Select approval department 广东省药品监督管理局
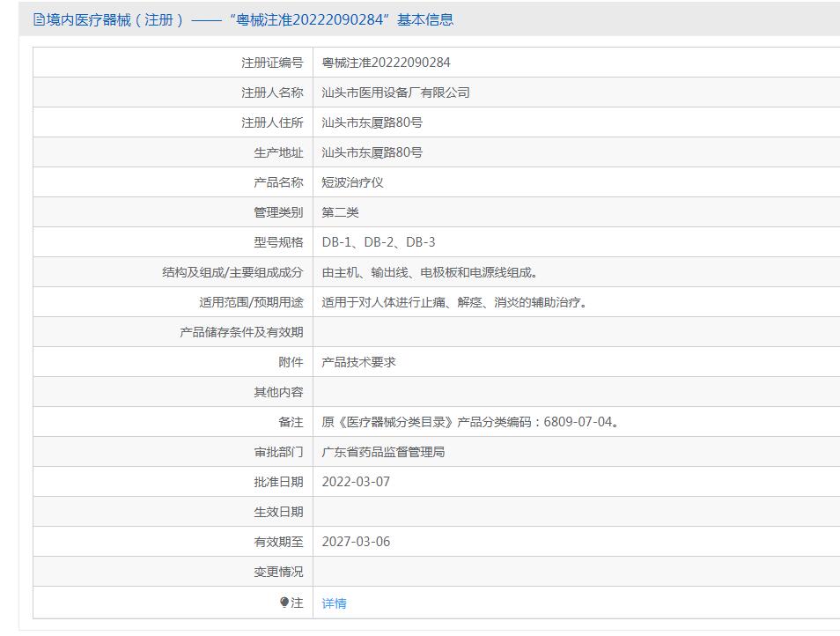The width and height of the screenshot is (840, 636). pos(383,452)
